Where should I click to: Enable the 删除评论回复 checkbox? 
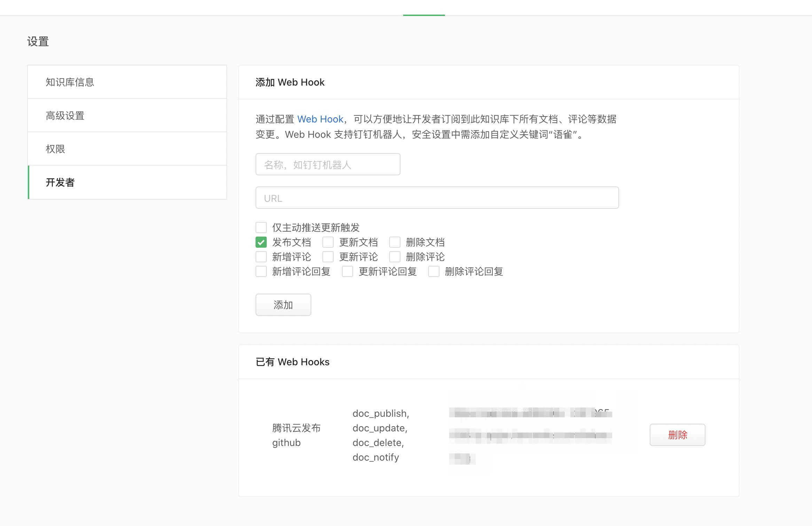[x=434, y=271]
